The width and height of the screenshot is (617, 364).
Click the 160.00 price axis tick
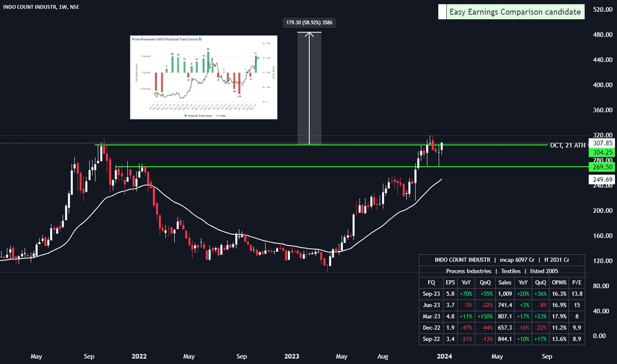[602, 236]
